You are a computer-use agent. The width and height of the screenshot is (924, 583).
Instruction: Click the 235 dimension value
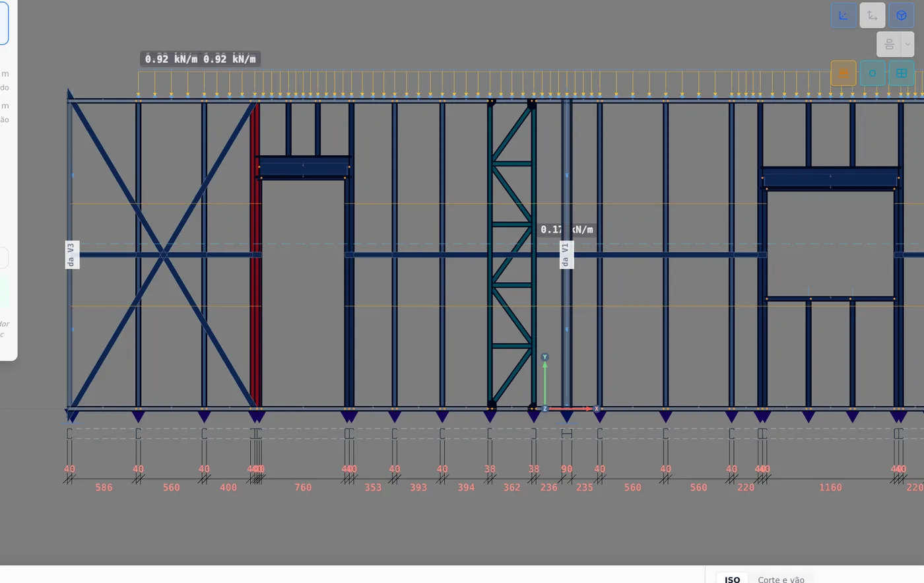point(585,487)
